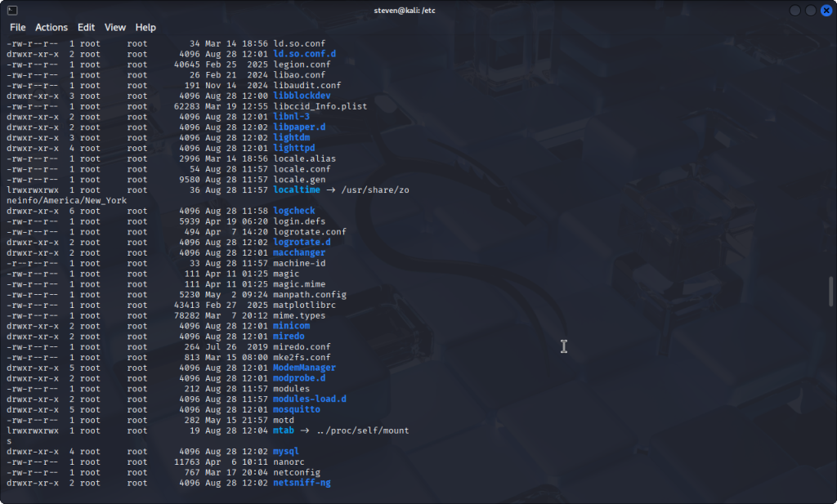Close the terminal window
Screen dimensions: 837x504
pos(826,11)
